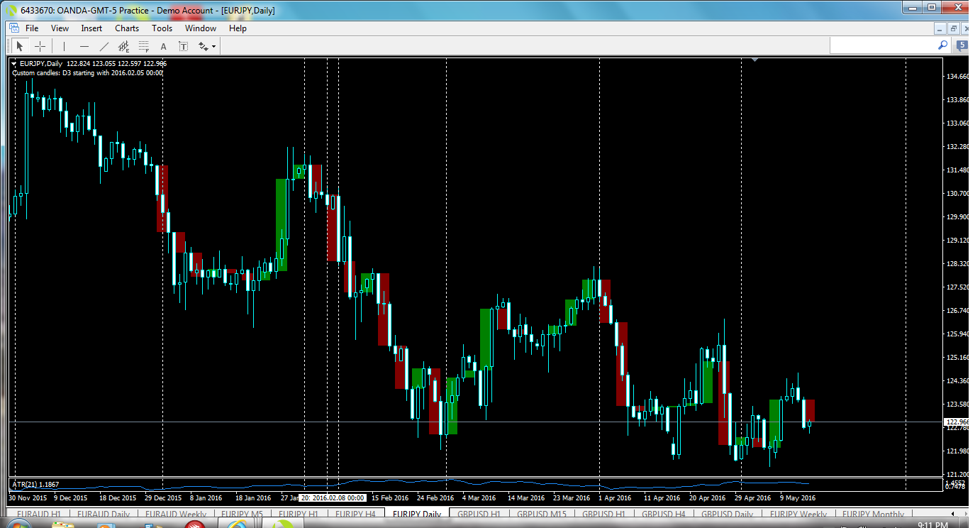Switch to the EURJPY Monthly chart tab

(x=873, y=515)
